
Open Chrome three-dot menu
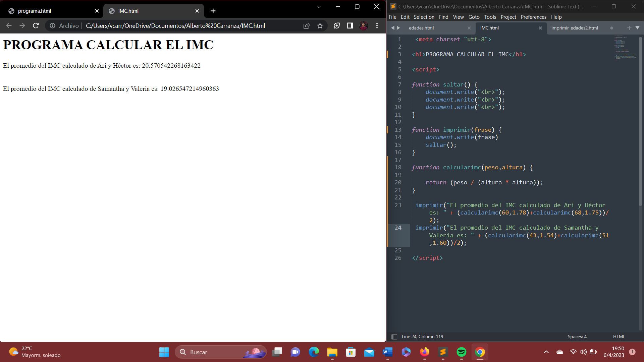[x=377, y=26]
